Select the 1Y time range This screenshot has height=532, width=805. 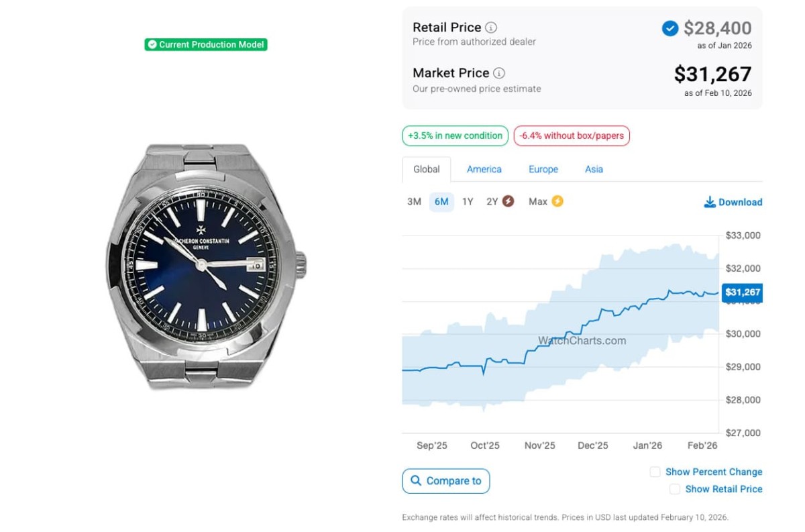coord(468,202)
